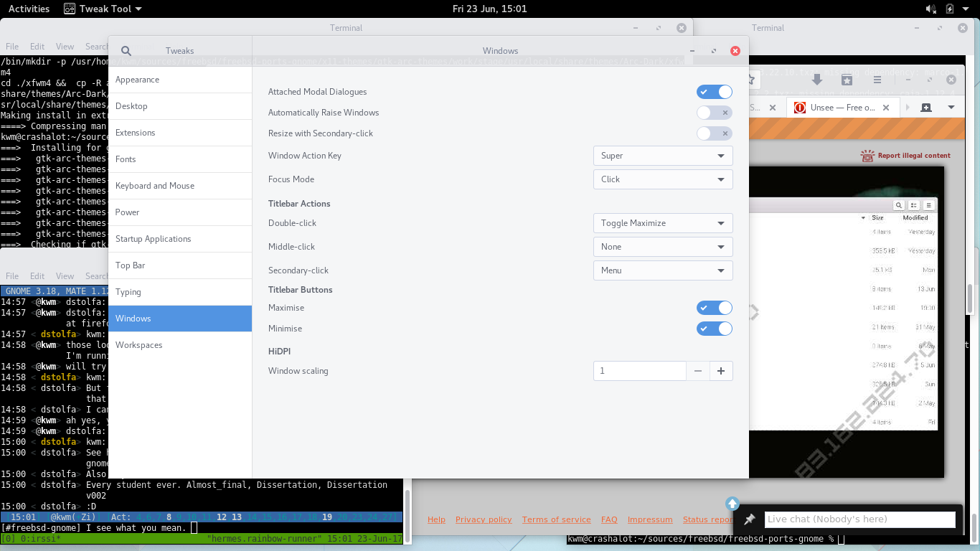Open the system volume icon in top bar
980x551 pixels.
point(930,9)
